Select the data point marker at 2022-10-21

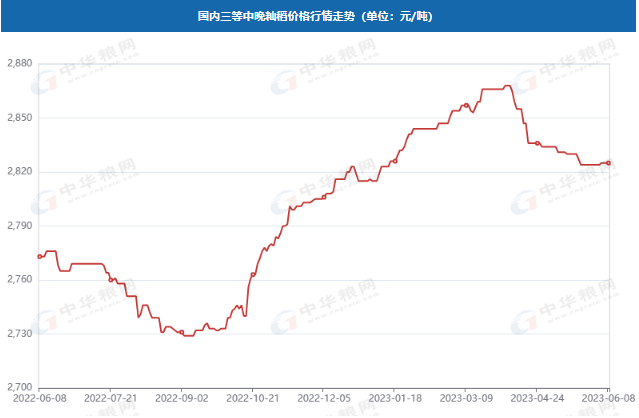[x=253, y=275]
